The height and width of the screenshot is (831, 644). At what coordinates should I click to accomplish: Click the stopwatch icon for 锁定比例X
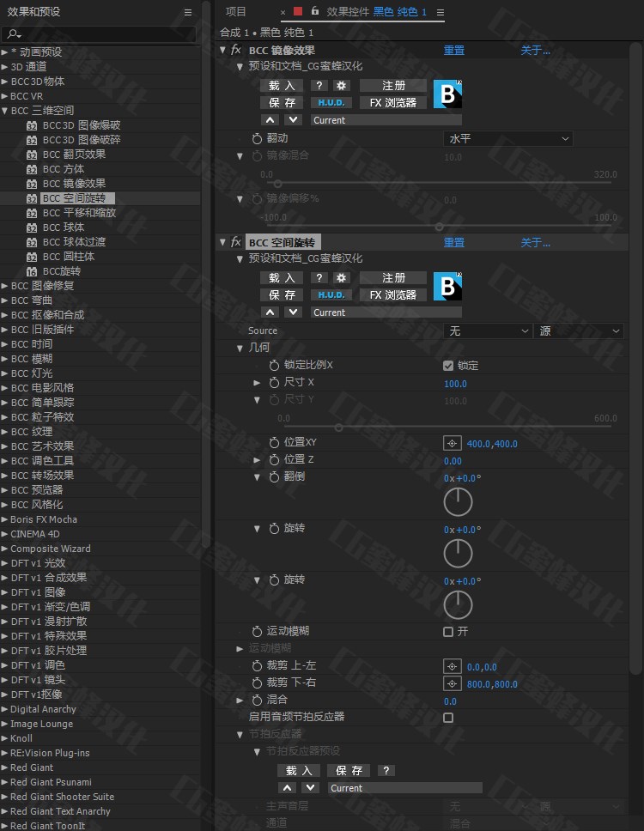(x=274, y=365)
